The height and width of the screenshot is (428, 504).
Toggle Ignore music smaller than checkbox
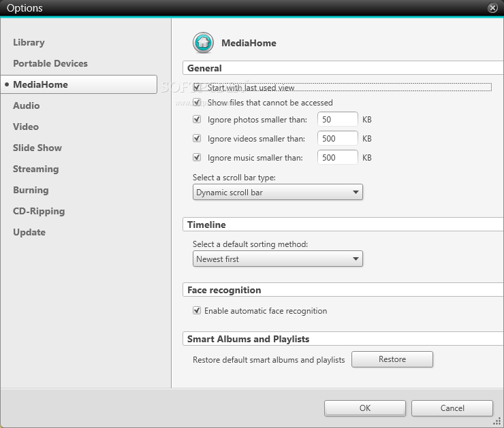point(197,157)
